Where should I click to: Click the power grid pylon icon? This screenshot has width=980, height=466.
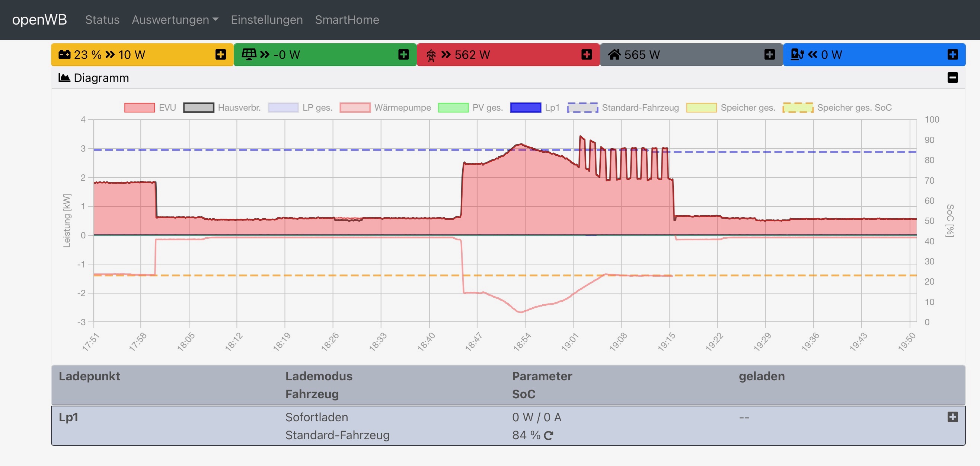[x=431, y=55]
